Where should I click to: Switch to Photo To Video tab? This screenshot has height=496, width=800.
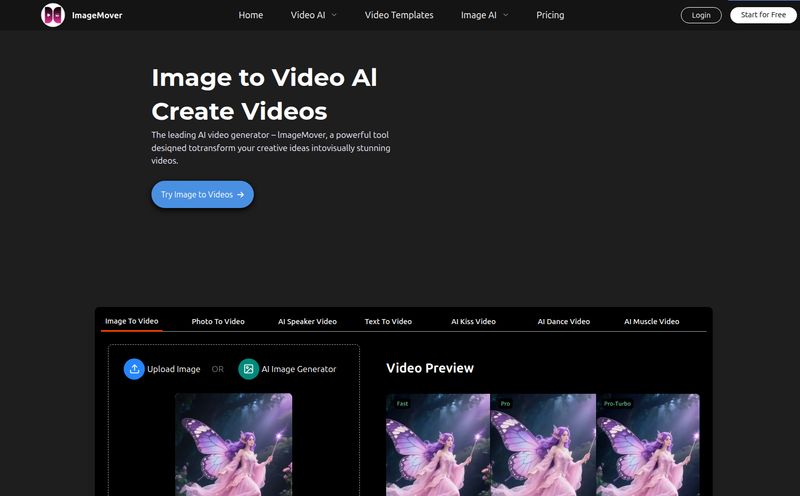click(x=218, y=321)
